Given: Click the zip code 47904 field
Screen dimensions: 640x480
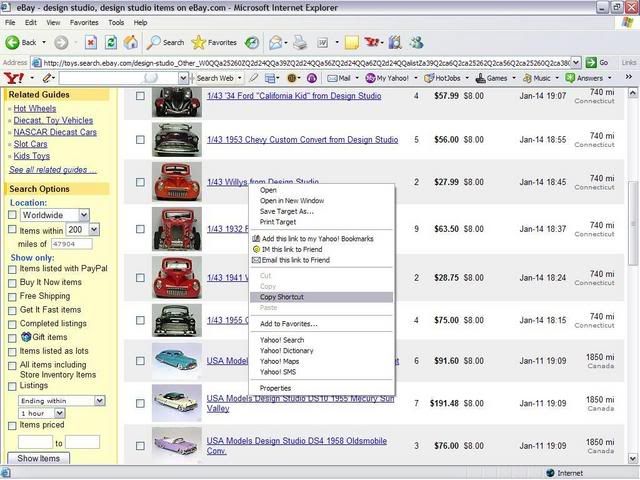Looking at the screenshot, I should (71, 244).
